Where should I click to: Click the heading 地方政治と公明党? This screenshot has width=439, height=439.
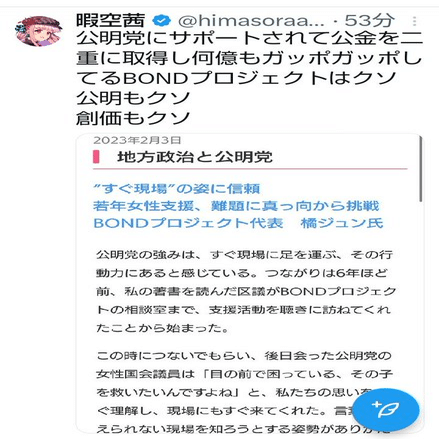(195, 157)
